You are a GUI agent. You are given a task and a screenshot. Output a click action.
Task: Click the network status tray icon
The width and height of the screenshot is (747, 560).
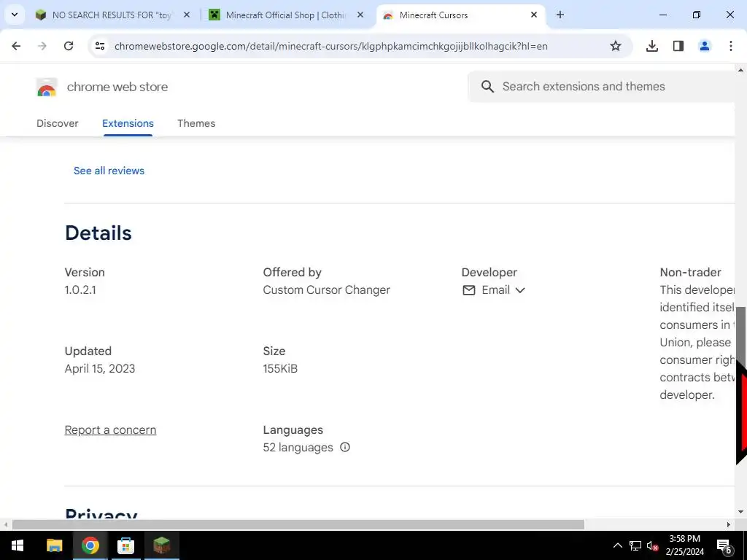[635, 545]
